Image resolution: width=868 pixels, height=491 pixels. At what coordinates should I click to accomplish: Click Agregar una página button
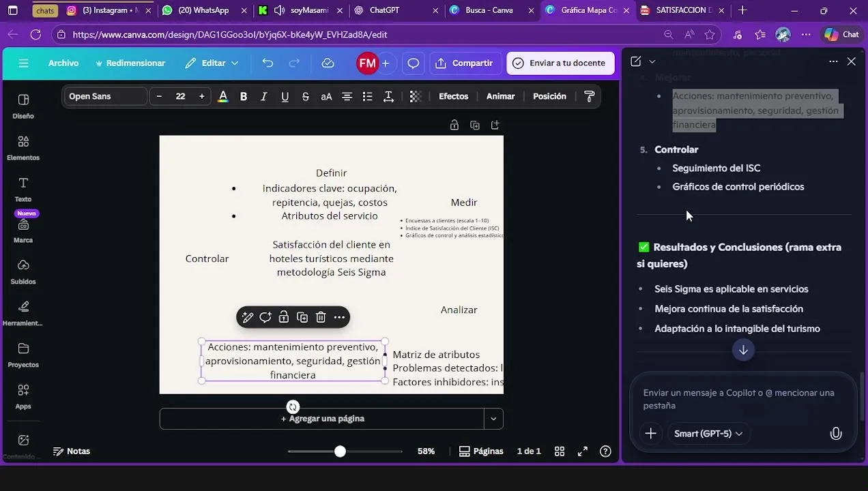(322, 419)
